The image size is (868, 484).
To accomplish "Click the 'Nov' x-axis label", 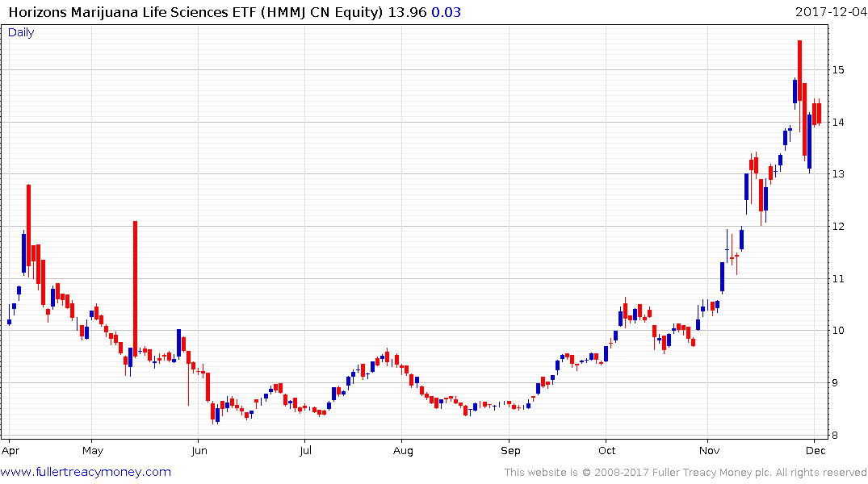I will click(x=709, y=451).
